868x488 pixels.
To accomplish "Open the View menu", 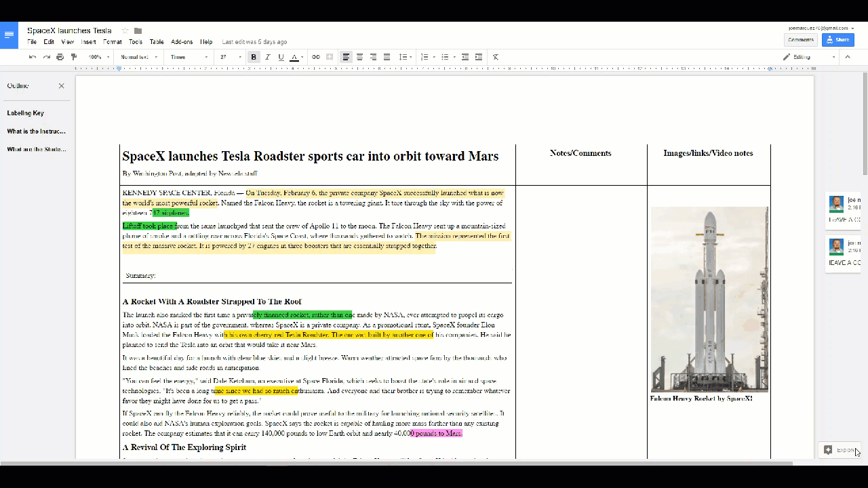I will pos(67,42).
